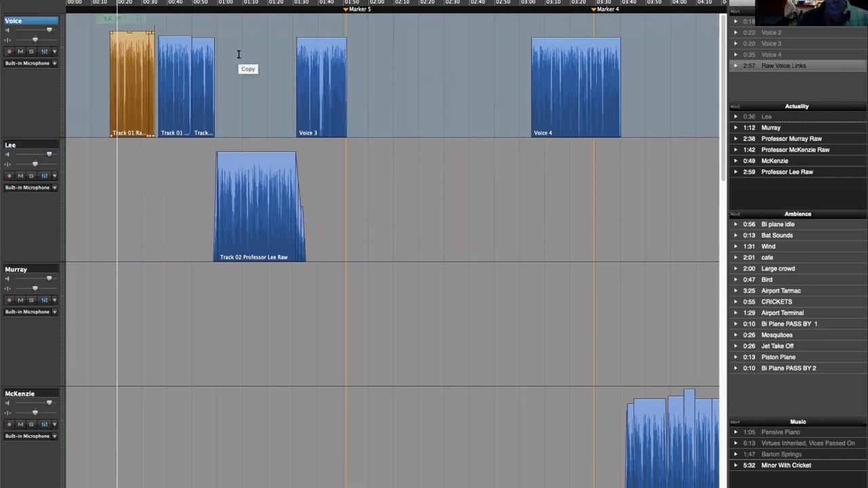Solo the Voice track
Viewport: 868px width, 488px height.
pyautogui.click(x=31, y=52)
